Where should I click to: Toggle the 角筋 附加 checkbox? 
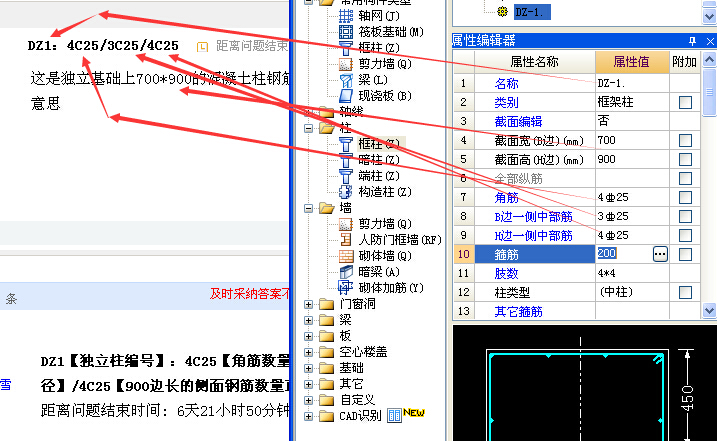tap(685, 198)
